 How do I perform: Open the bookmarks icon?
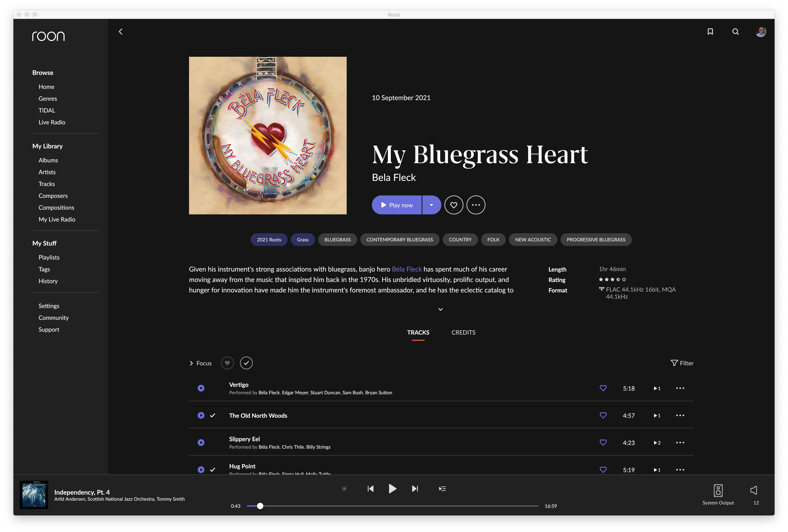pyautogui.click(x=710, y=32)
